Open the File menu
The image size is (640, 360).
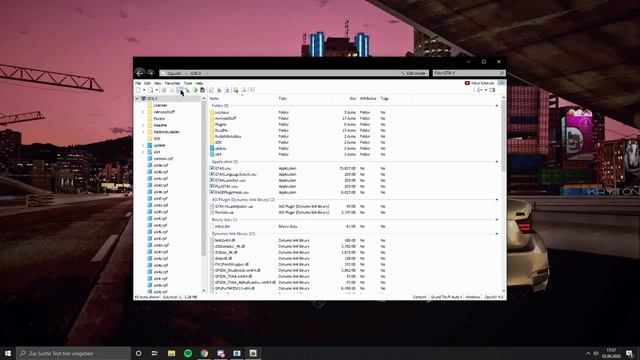point(138,83)
